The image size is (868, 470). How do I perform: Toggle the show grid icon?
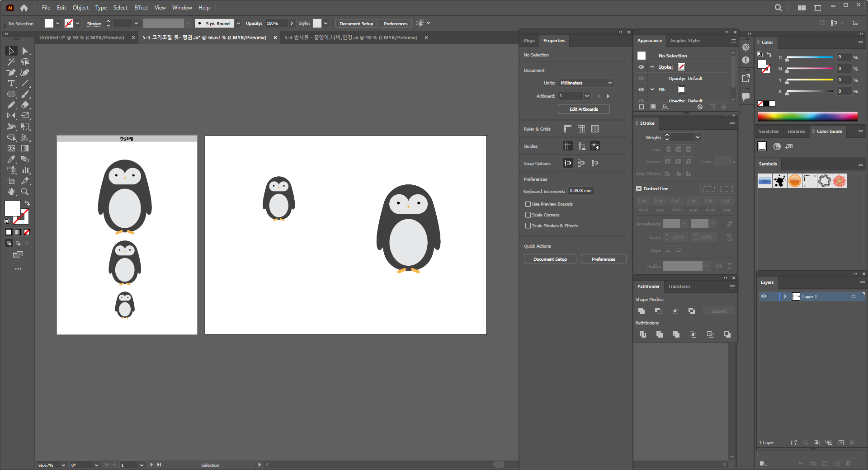(x=581, y=129)
